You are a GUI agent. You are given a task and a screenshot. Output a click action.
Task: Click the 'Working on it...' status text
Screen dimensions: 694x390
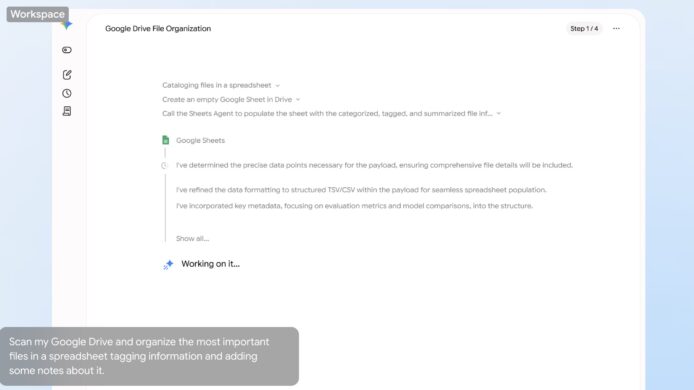point(210,264)
